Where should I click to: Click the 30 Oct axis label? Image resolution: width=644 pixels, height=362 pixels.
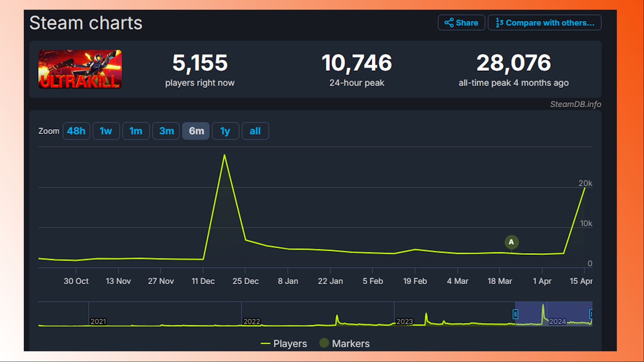pyautogui.click(x=76, y=281)
